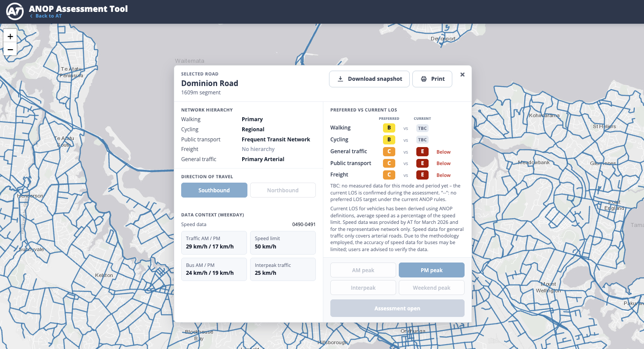
Task: Click Walking current TBC badge
Action: point(422,128)
